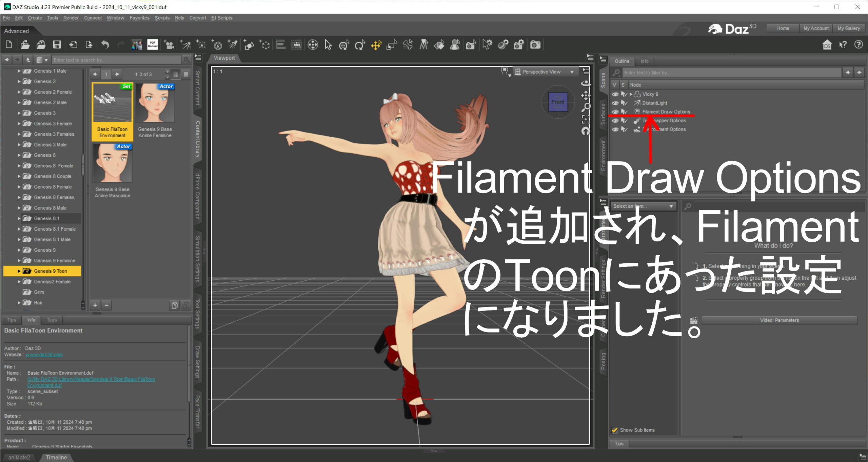Screen dimensions: 868x462
Task: Click the Undo arrow icon
Action: click(105, 45)
